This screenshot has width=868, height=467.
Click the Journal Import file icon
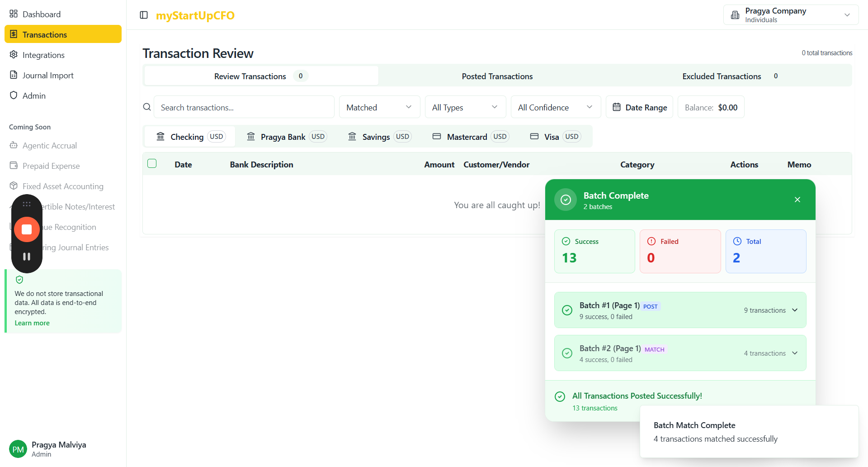click(x=14, y=75)
